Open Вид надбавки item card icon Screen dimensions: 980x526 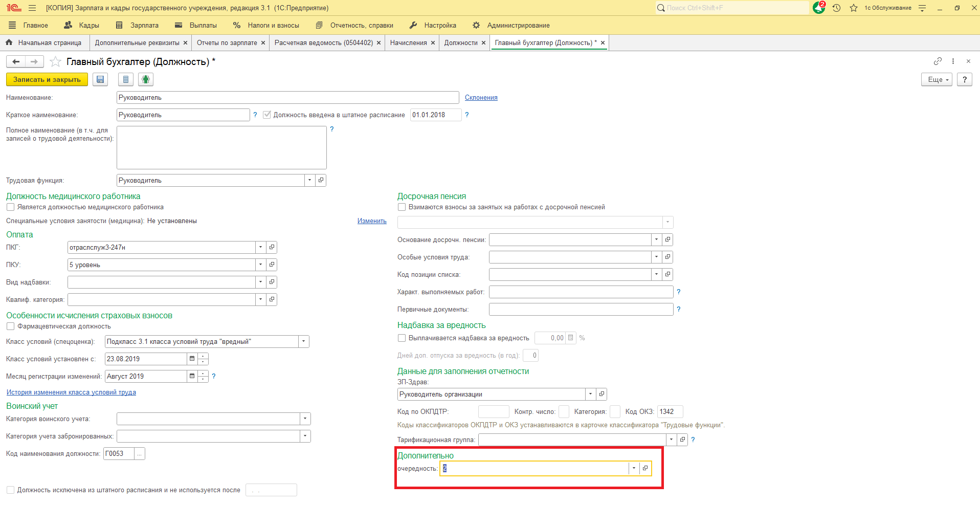pos(272,282)
